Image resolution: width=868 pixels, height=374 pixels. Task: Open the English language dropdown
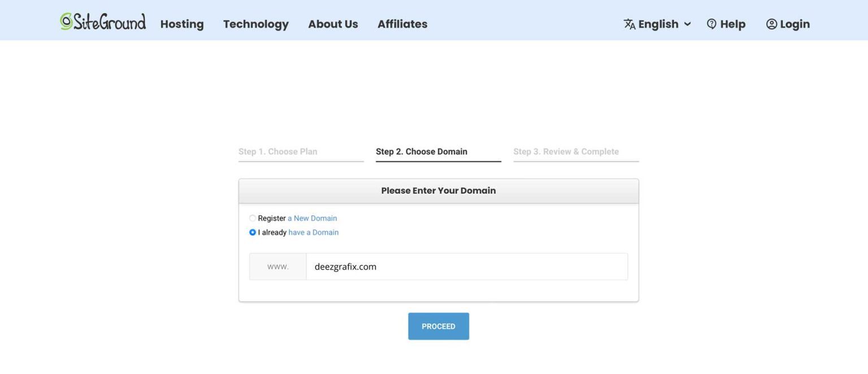click(658, 24)
